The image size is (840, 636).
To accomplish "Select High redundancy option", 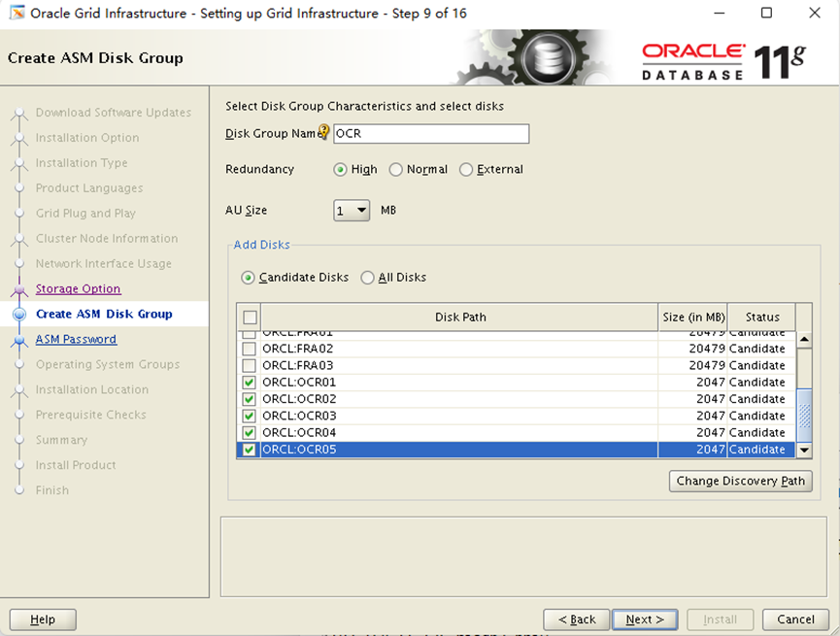I will click(340, 170).
